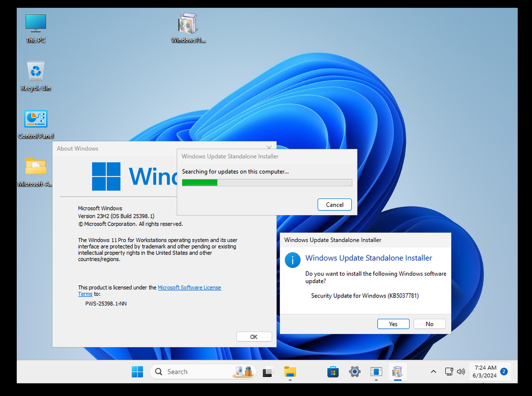532x396 pixels.
Task: Click OK in About Windows dialog
Action: (x=254, y=337)
